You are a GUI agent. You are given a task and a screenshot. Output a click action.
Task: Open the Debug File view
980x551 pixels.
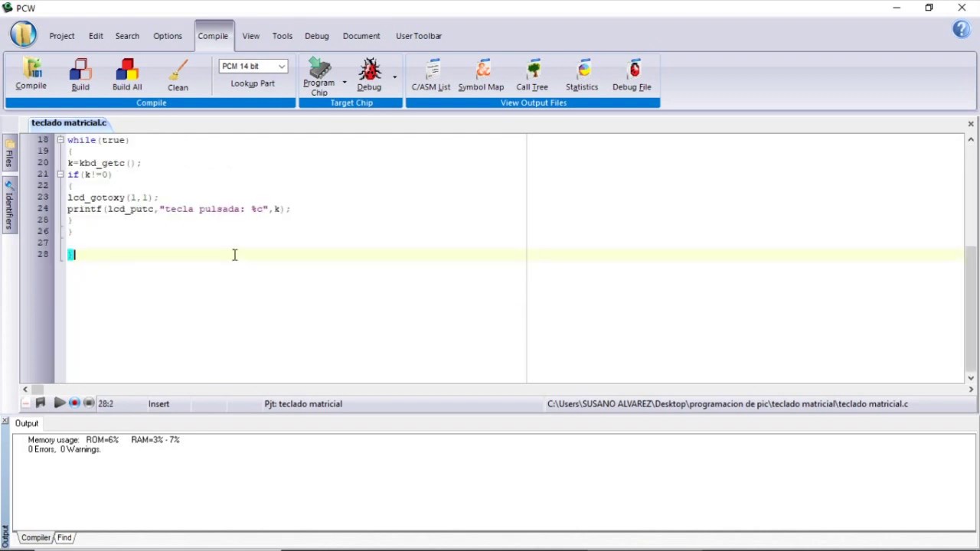click(632, 75)
